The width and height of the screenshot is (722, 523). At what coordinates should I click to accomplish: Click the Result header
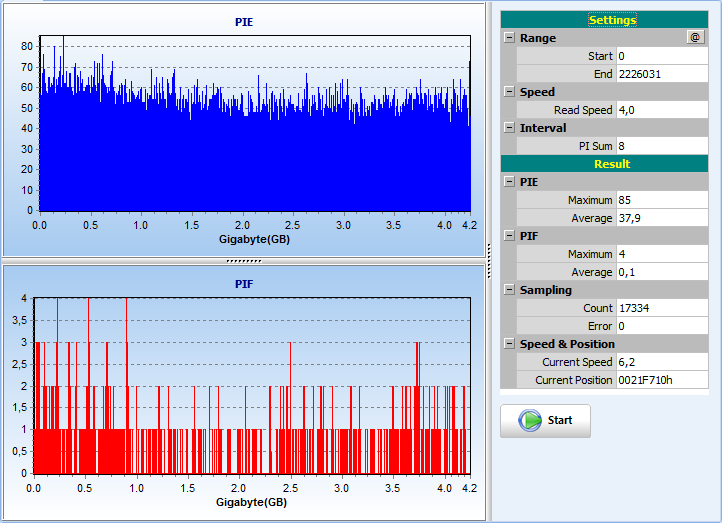(604, 164)
